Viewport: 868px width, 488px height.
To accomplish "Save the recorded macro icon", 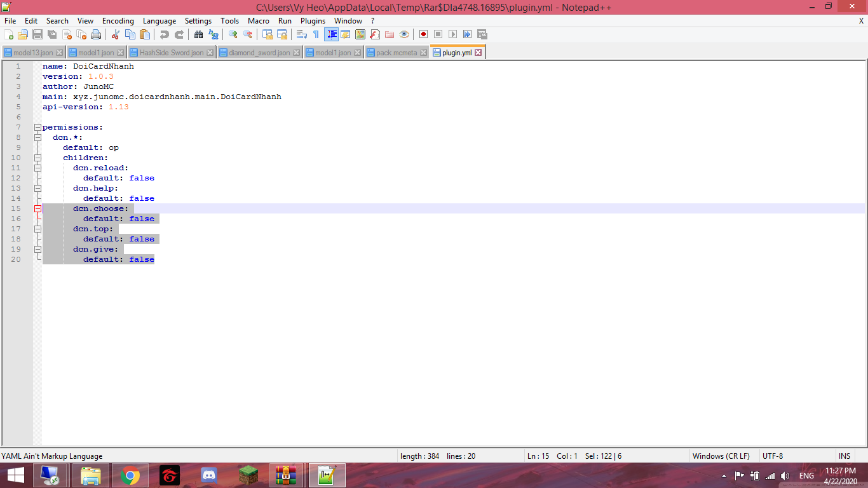I will (x=482, y=34).
